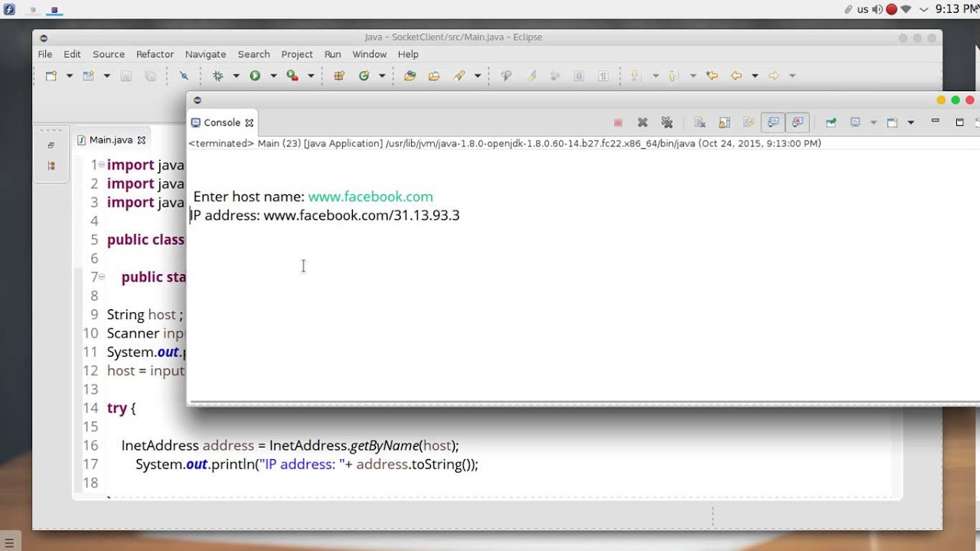Open the Edit menu

click(x=72, y=54)
